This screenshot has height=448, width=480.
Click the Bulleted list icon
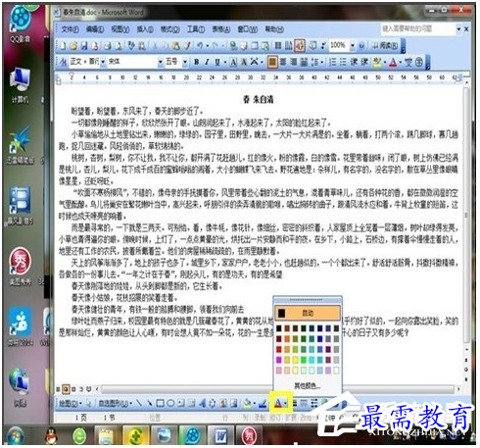343,62
